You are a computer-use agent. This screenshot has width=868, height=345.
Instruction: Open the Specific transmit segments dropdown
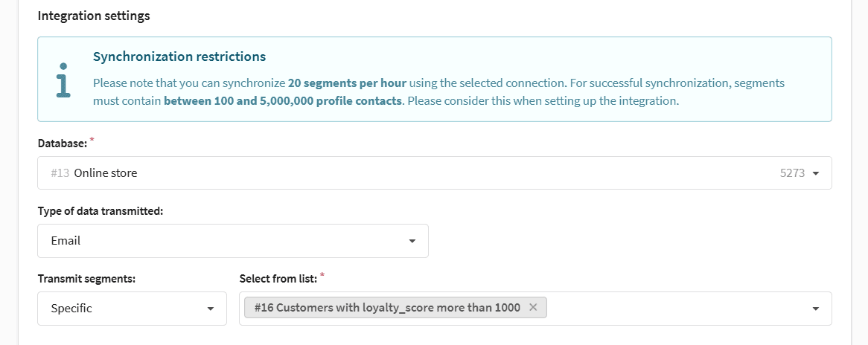(x=133, y=309)
